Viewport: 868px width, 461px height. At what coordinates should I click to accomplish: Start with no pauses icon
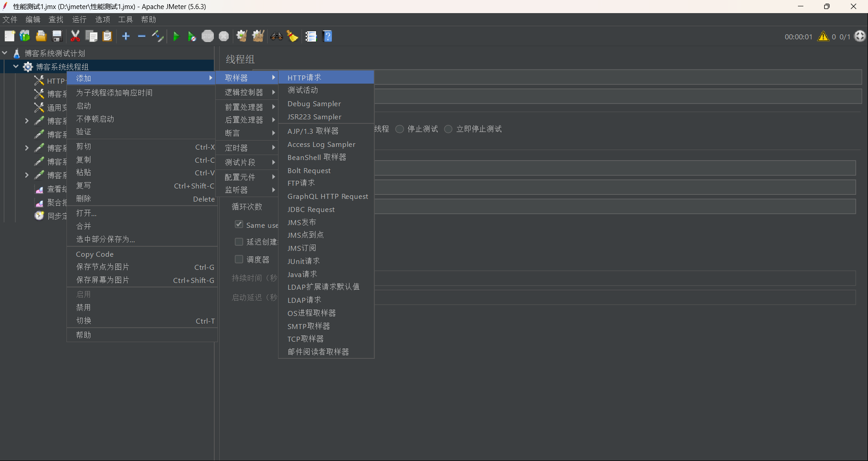(192, 36)
